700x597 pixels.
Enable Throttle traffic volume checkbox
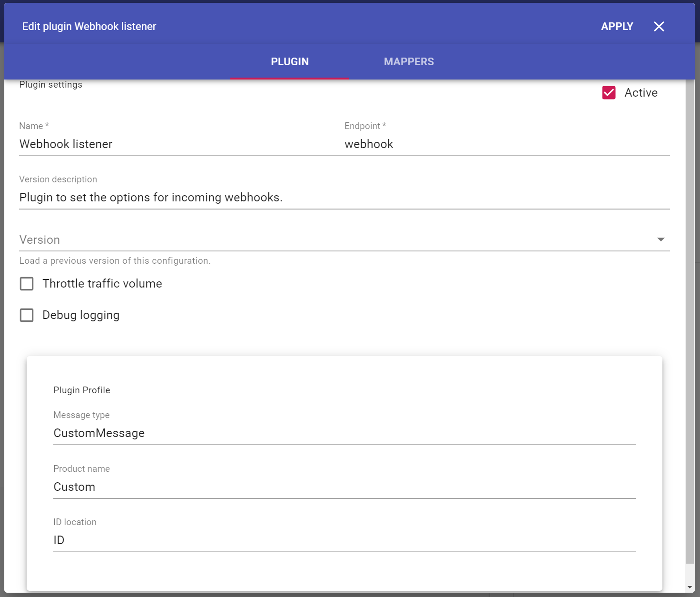(x=27, y=284)
